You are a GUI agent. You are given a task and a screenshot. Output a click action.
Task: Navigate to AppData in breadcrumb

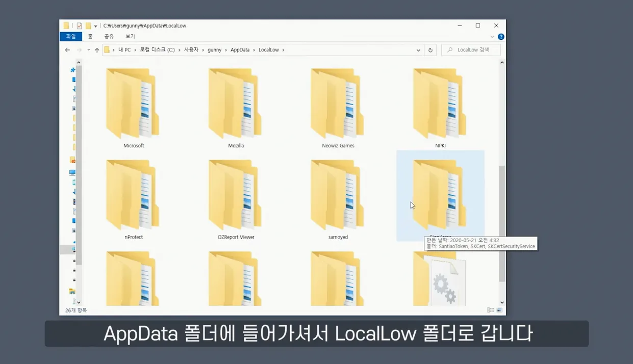[240, 50]
